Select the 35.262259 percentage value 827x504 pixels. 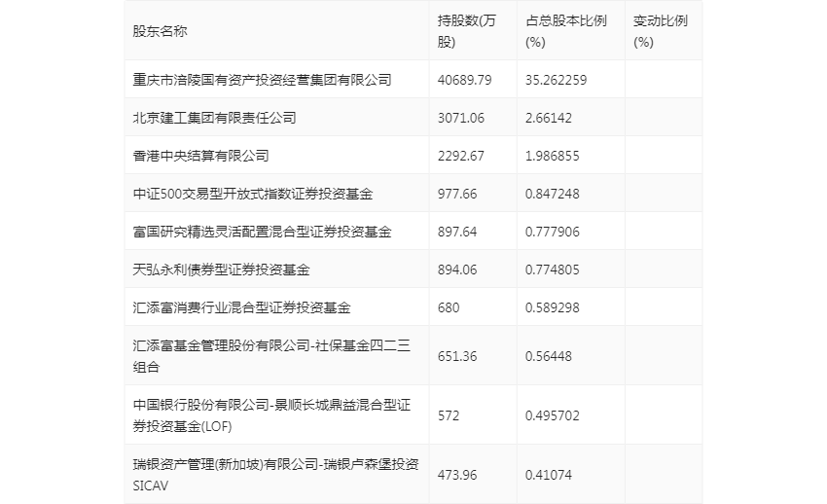556,80
